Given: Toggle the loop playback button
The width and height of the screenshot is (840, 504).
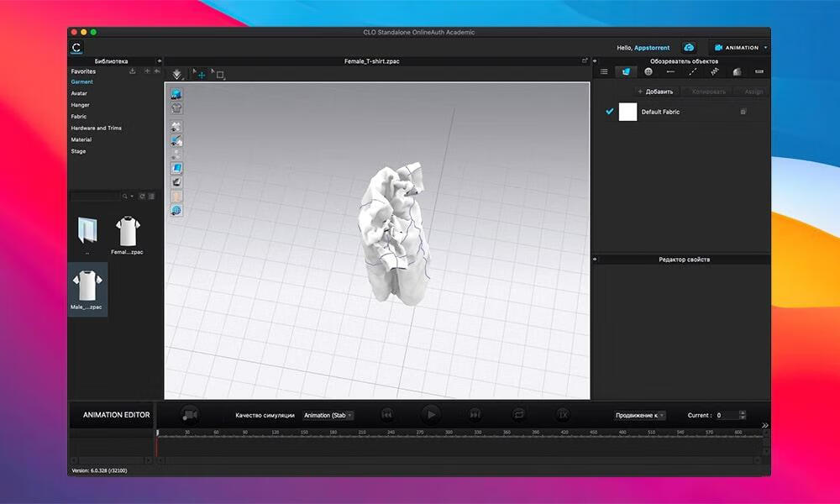Looking at the screenshot, I should (518, 414).
